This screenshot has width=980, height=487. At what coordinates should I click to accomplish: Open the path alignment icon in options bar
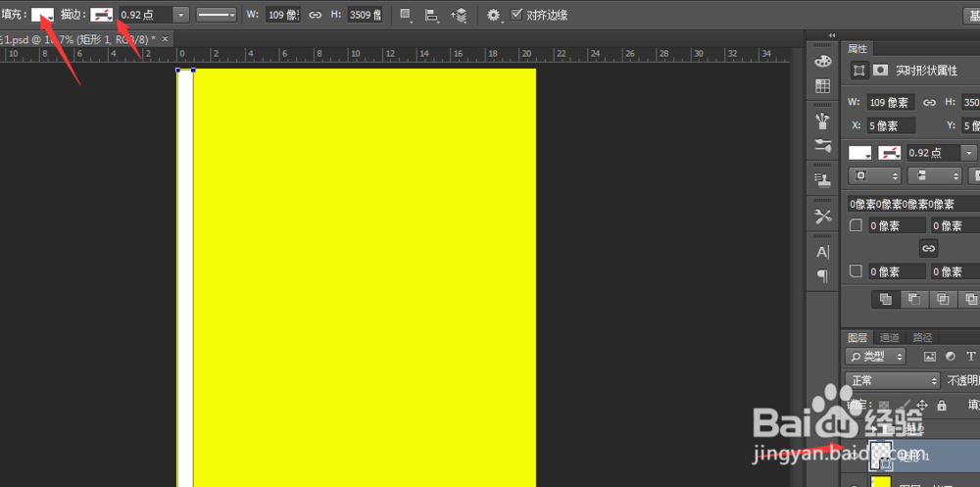pyautogui.click(x=431, y=15)
